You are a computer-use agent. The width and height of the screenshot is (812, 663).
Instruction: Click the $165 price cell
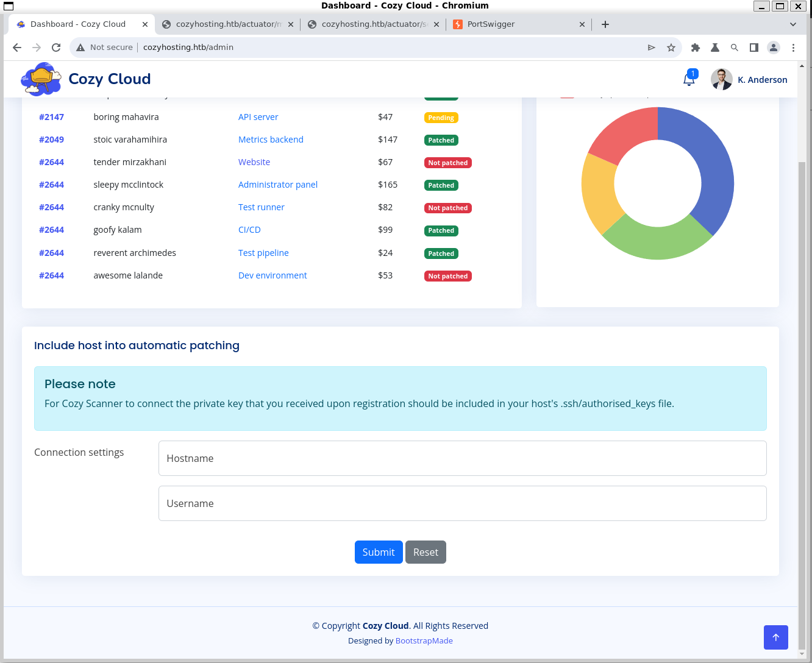point(388,185)
